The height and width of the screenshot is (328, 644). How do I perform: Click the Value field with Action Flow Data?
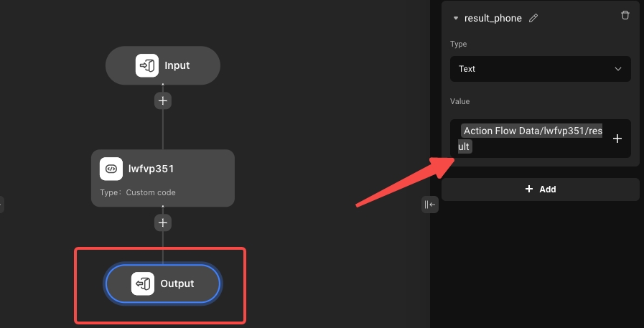540,139
